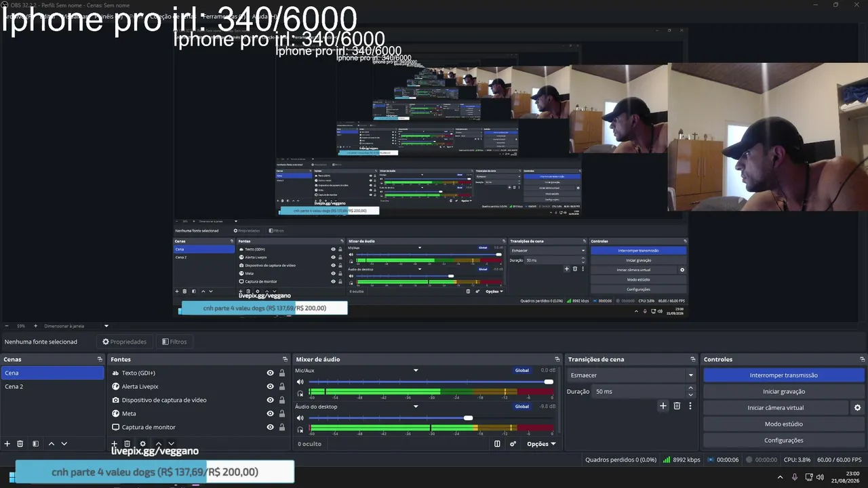Open transition properties three-dot menu
868x488 pixels.
(690, 406)
